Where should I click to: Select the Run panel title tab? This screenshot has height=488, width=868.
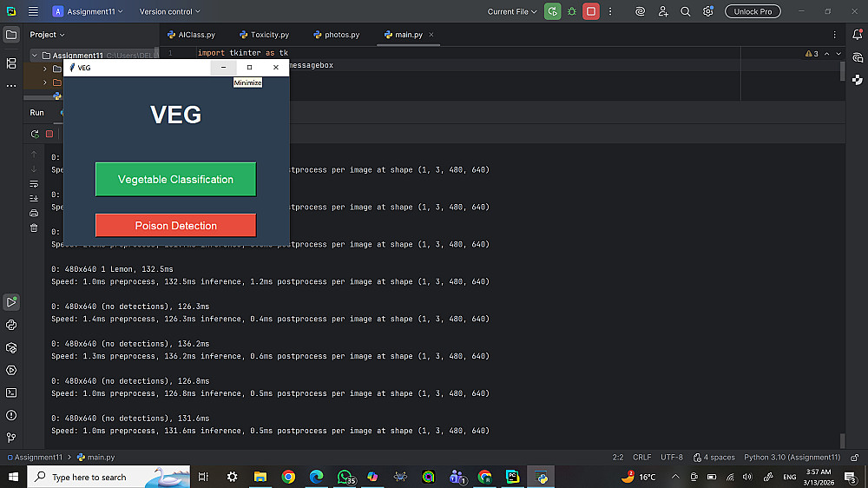pyautogui.click(x=37, y=113)
